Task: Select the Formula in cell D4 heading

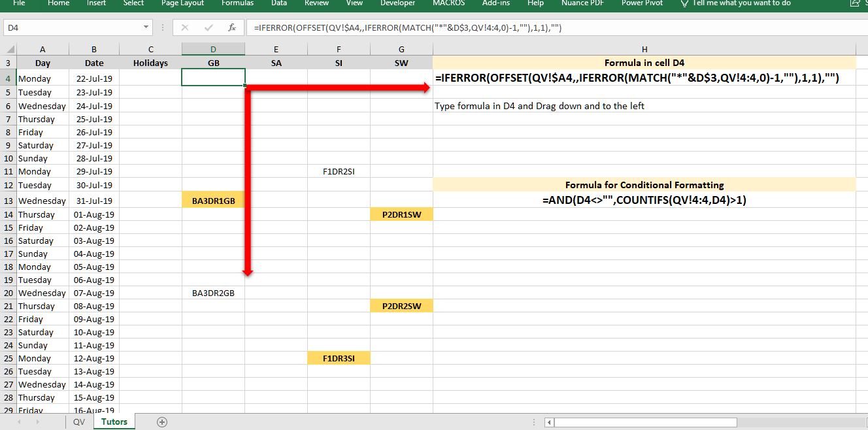Action: [644, 63]
